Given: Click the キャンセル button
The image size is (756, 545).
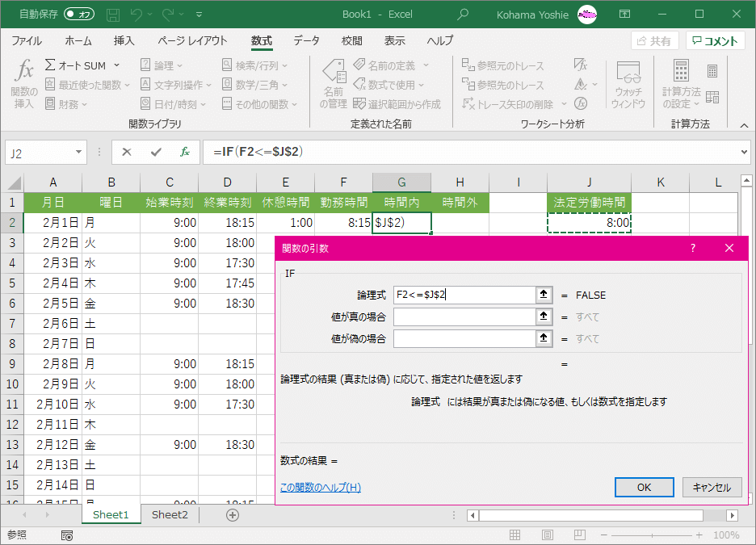Looking at the screenshot, I should click(712, 487).
